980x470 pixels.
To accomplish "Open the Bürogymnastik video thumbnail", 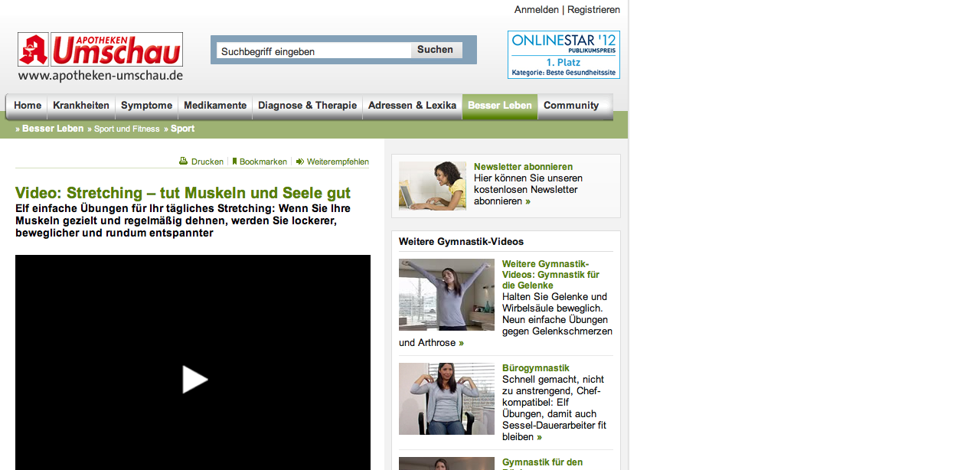I will [446, 399].
